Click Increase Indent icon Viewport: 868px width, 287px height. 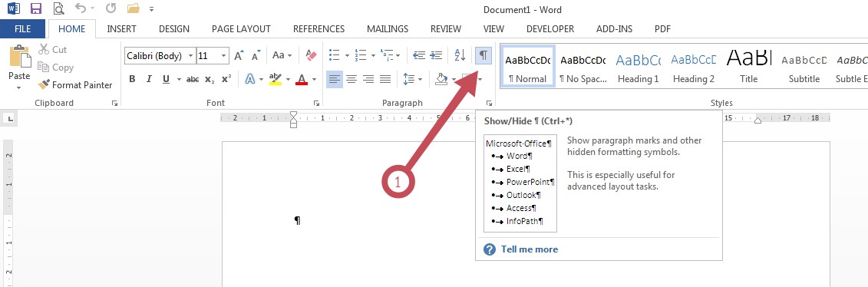437,56
